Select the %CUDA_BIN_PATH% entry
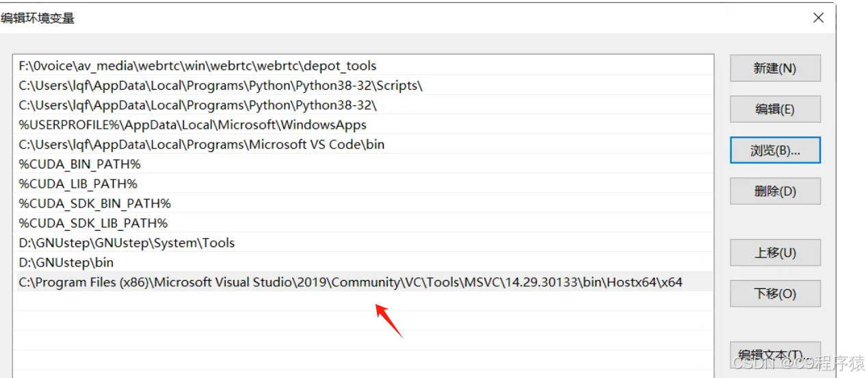This screenshot has width=868, height=378. point(365,164)
